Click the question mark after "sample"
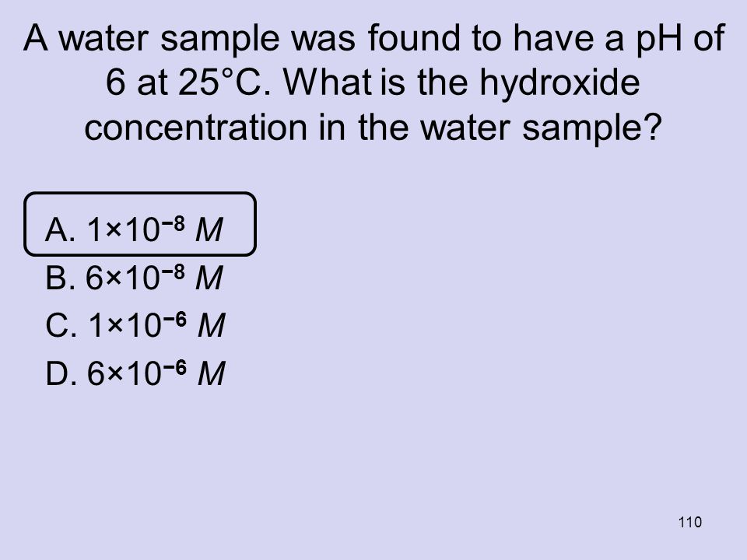 click(653, 126)
